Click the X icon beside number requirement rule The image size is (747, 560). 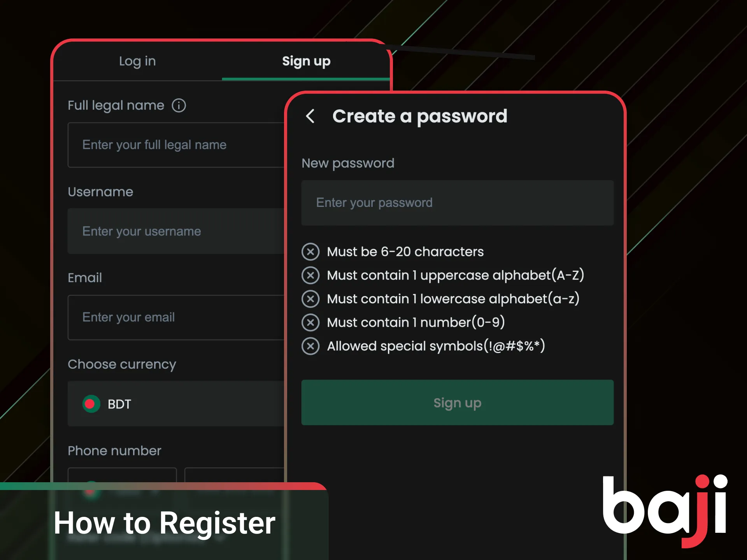[310, 322]
